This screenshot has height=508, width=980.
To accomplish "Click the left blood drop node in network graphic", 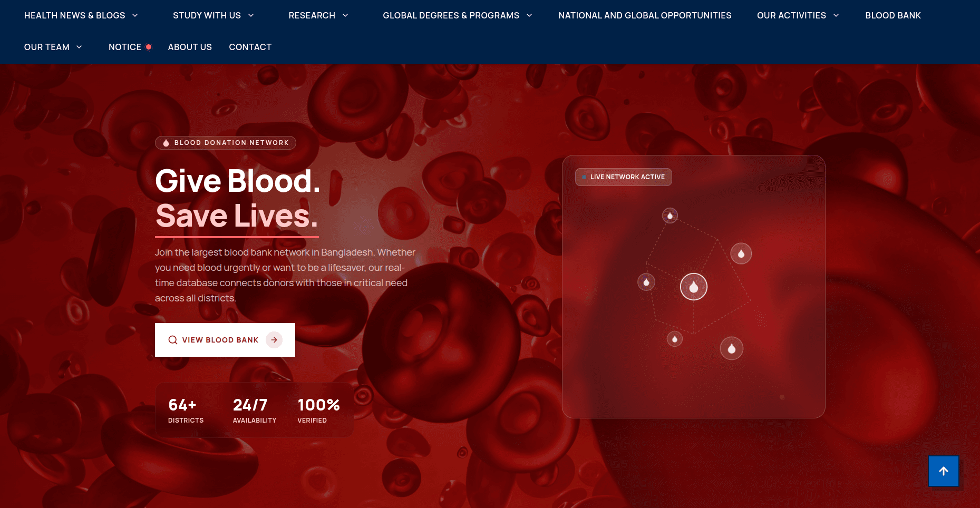I will tap(646, 282).
